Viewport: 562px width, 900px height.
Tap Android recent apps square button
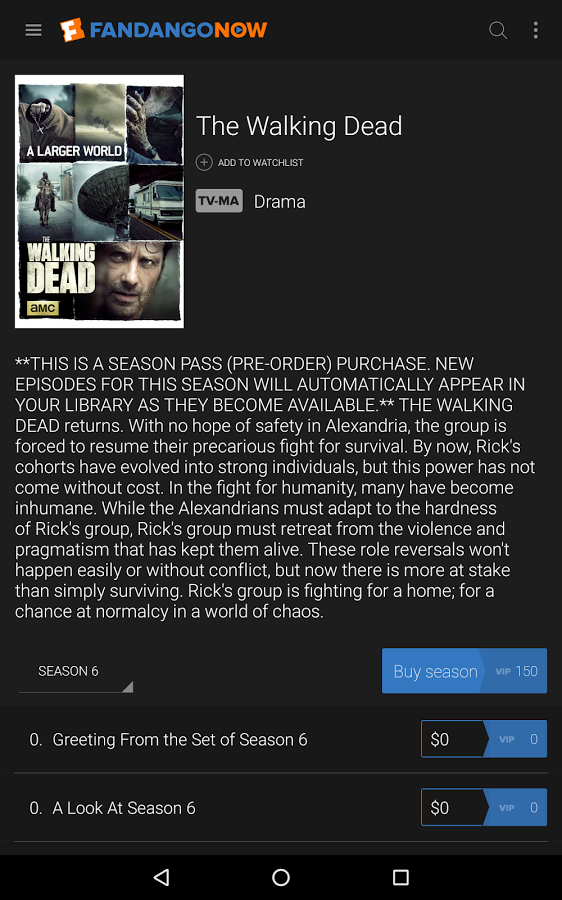(401, 876)
